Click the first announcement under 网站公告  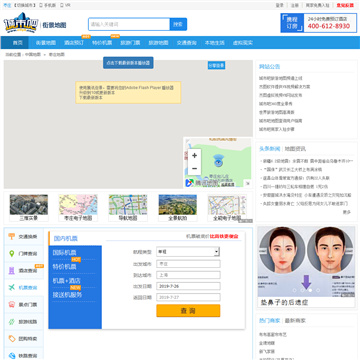pyautogui.click(x=281, y=78)
